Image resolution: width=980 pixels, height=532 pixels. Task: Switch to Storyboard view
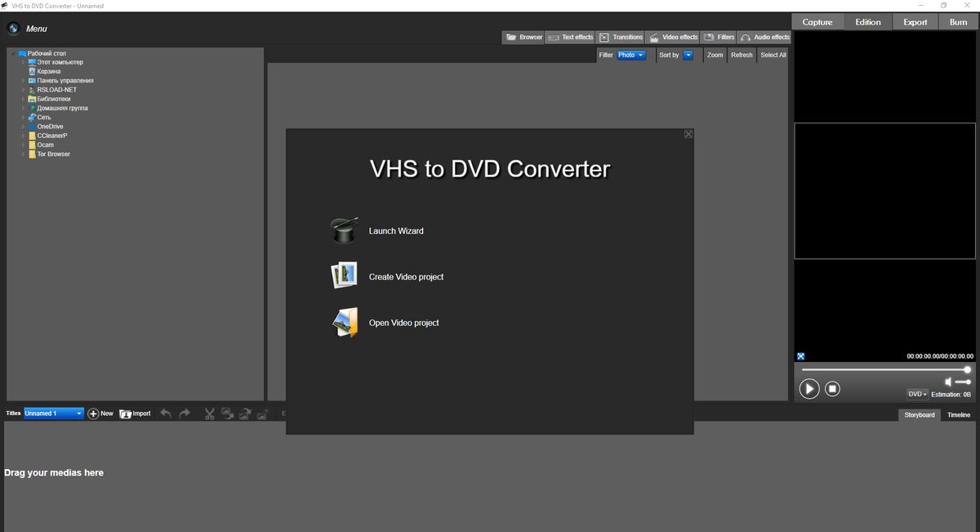tap(920, 415)
